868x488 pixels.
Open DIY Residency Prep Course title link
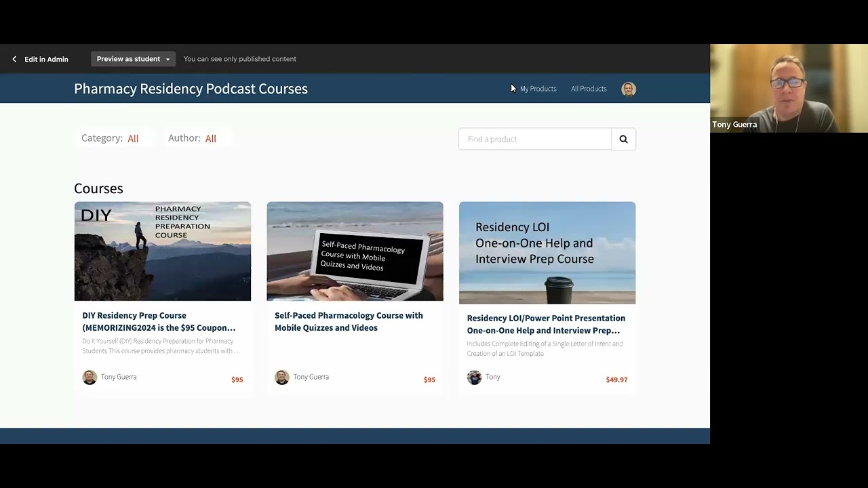pyautogui.click(x=159, y=321)
